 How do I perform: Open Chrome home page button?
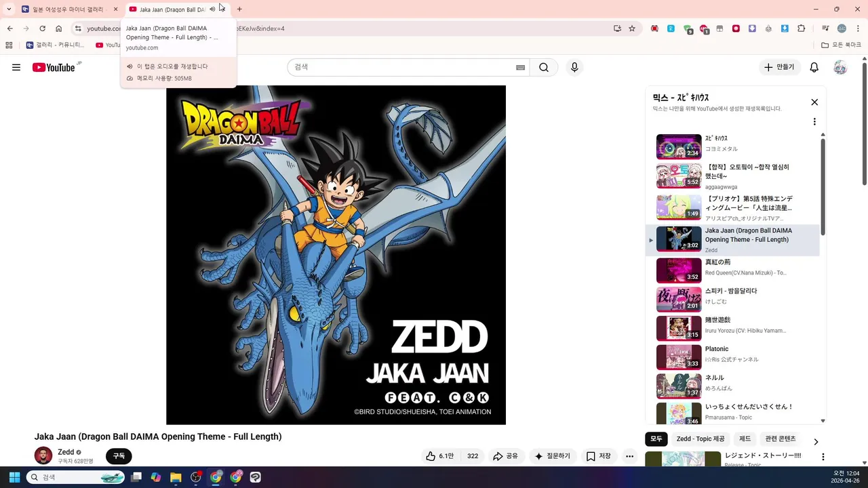click(x=59, y=28)
